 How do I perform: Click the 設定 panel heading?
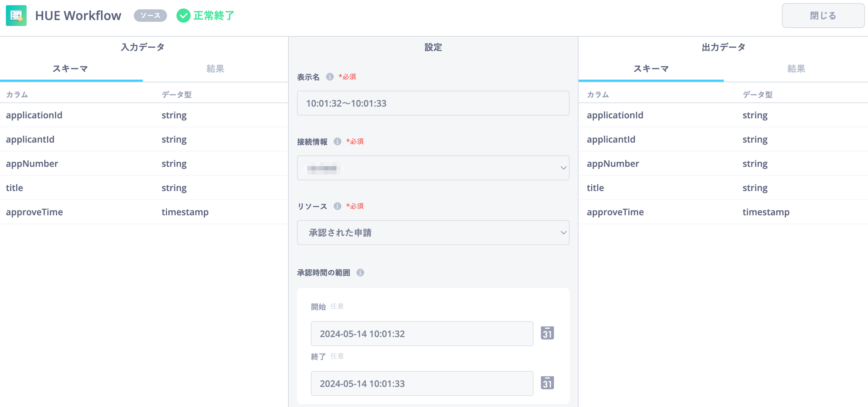[433, 47]
